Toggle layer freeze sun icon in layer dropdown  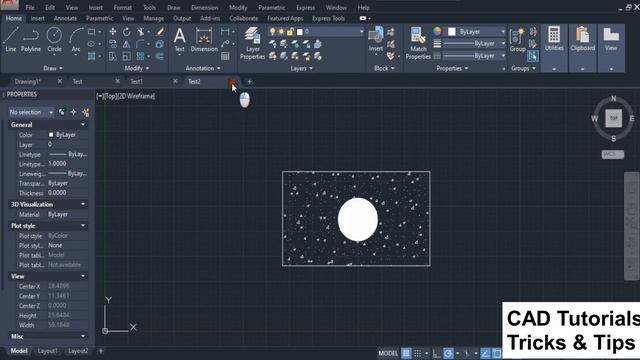click(x=281, y=31)
